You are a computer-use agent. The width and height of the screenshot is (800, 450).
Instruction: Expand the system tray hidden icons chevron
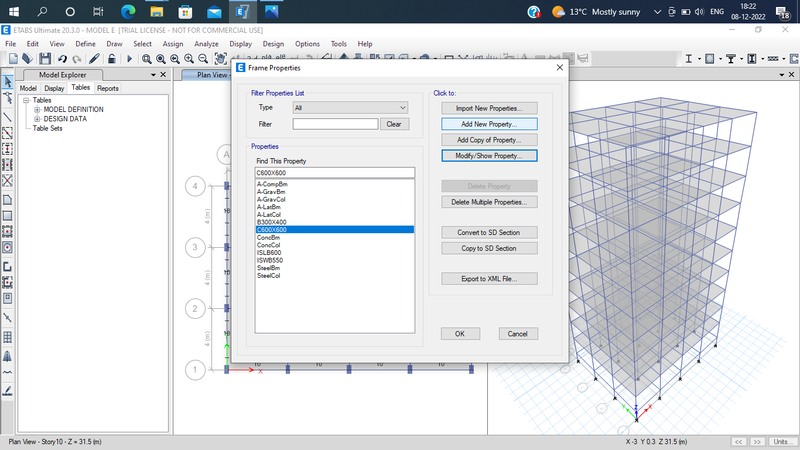pos(657,12)
